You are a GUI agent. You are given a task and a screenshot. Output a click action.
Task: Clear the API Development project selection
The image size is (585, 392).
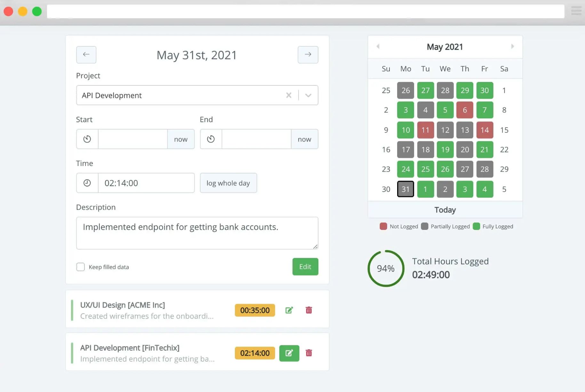pos(289,95)
